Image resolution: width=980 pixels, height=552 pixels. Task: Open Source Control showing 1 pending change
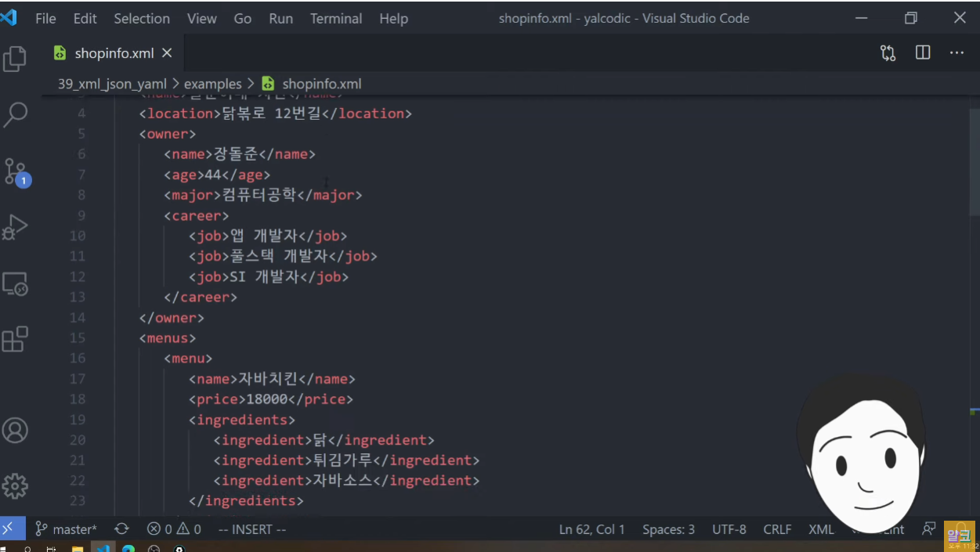[14, 171]
